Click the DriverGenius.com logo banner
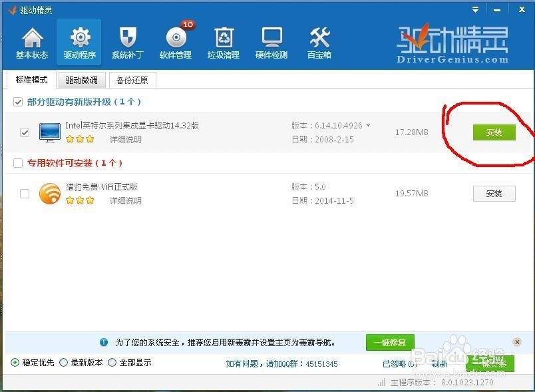Viewport: 535px width, 392px height. [x=452, y=44]
